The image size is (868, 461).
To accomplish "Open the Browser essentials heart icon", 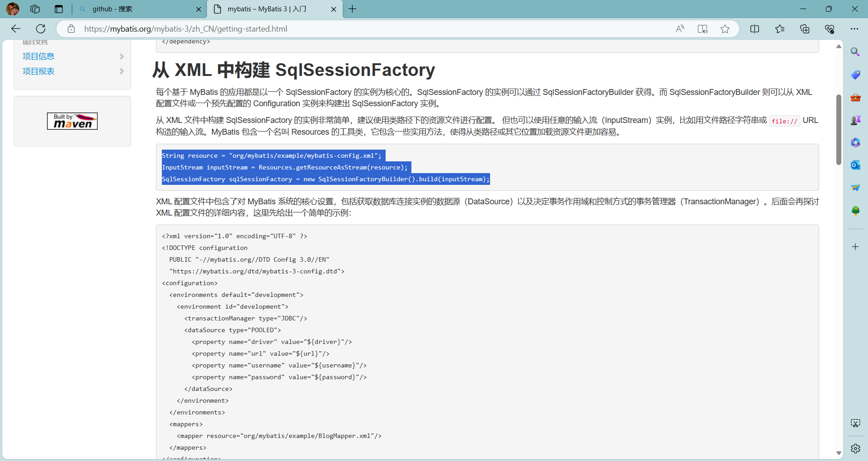I will [830, 29].
